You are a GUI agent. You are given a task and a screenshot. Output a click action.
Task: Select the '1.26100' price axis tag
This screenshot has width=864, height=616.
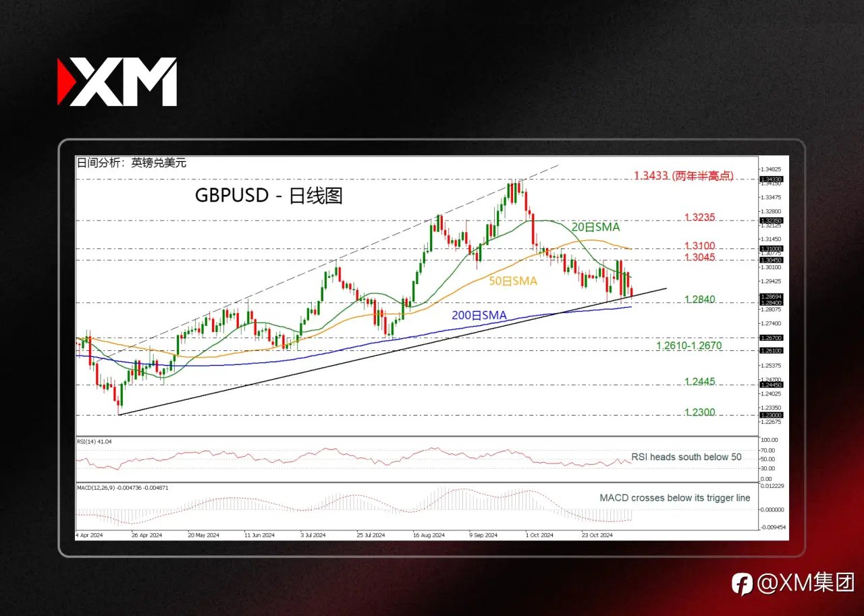[x=770, y=351]
